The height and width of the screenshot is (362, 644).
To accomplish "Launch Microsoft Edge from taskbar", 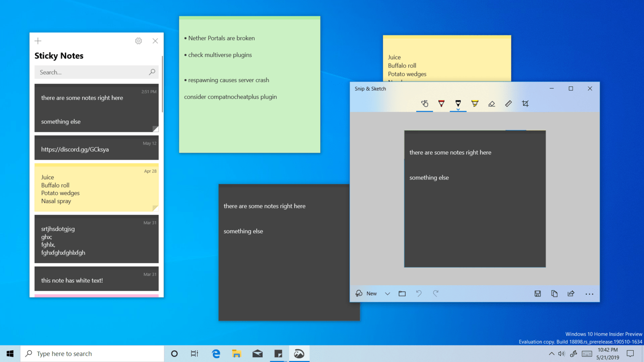I will 216,354.
